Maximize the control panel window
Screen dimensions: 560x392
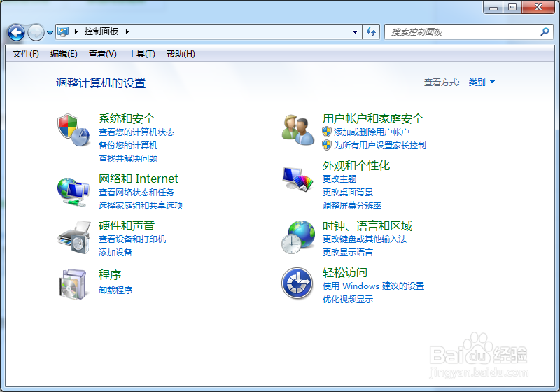pos(512,7)
